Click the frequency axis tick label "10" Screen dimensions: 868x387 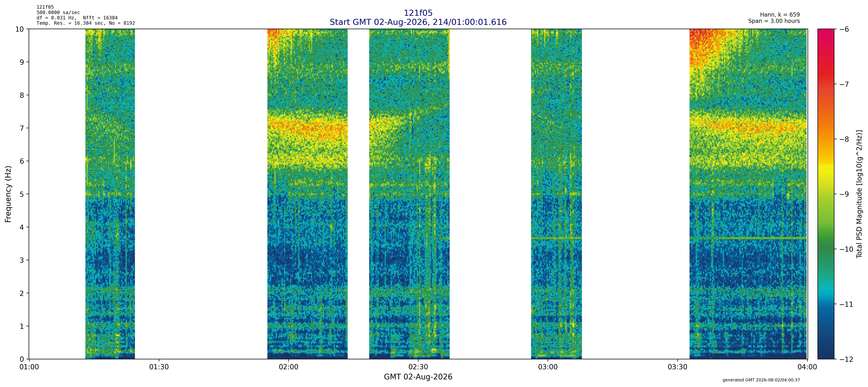pyautogui.click(x=20, y=29)
